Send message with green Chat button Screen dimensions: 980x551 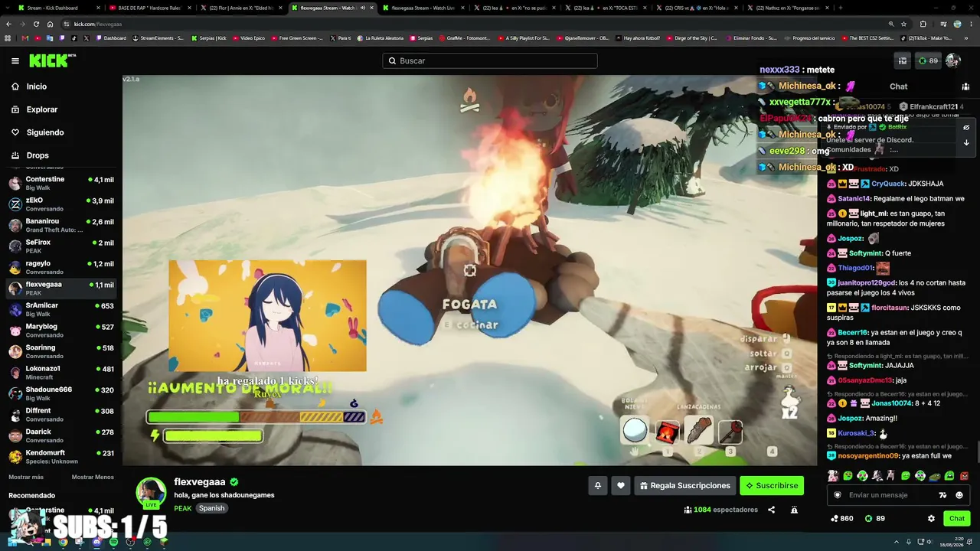(x=957, y=518)
